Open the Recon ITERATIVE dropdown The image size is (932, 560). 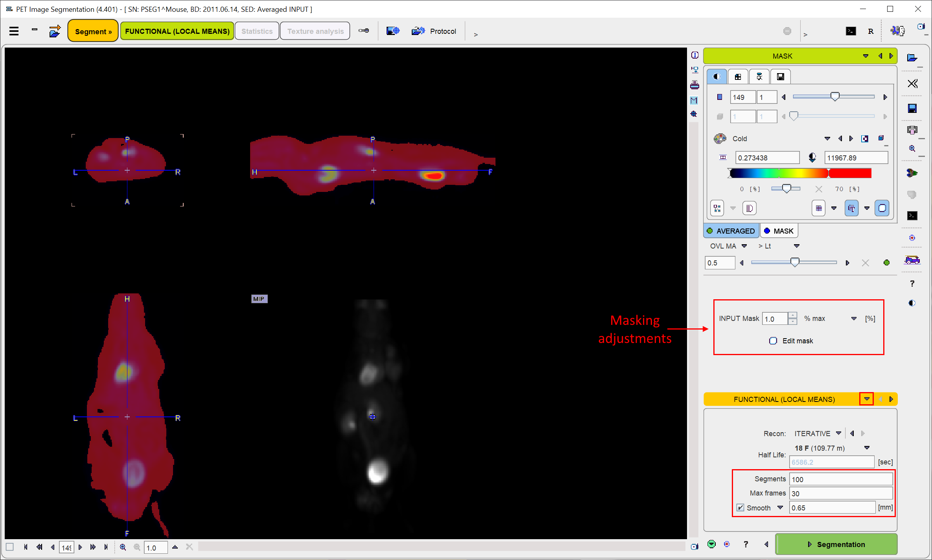tap(838, 433)
